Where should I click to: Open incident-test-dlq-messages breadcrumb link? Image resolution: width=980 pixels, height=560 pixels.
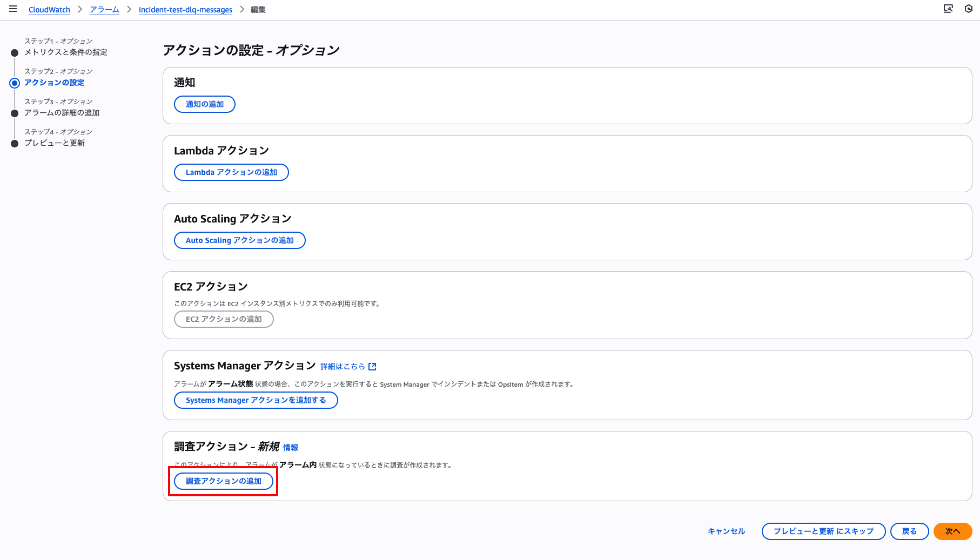click(185, 10)
